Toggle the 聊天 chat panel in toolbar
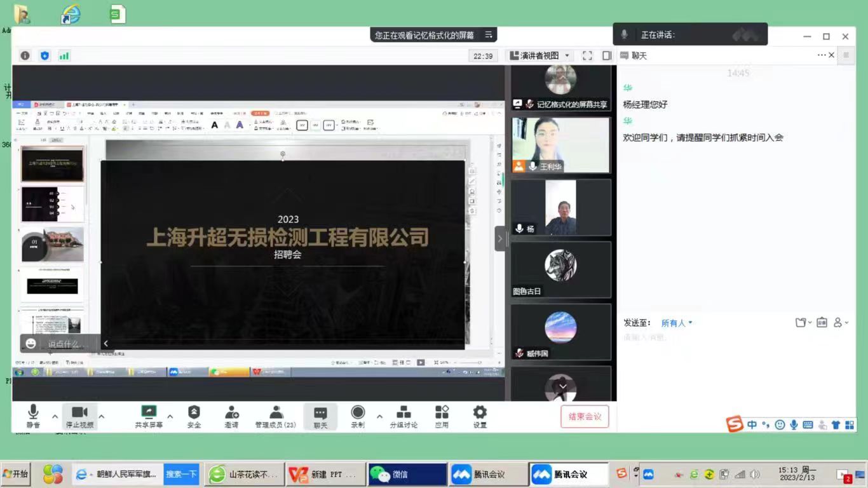 tap(320, 416)
